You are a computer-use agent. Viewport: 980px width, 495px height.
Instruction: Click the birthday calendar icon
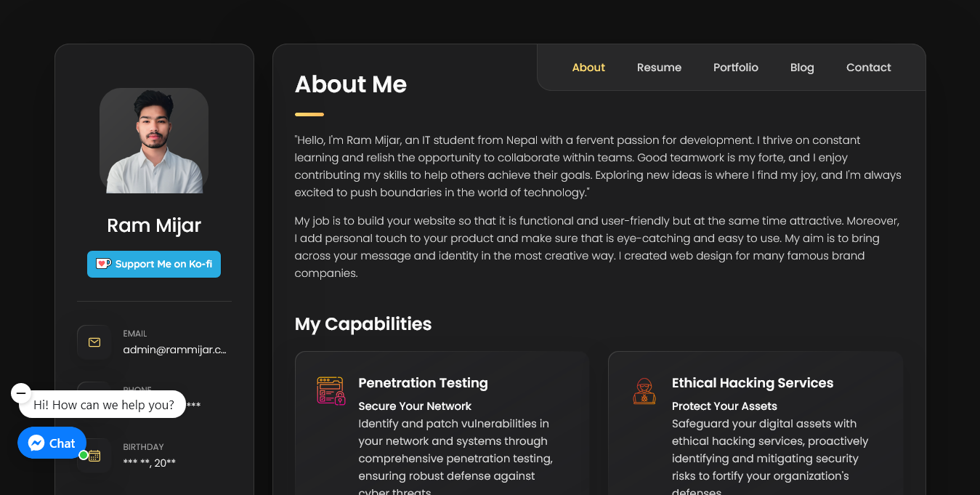94,456
